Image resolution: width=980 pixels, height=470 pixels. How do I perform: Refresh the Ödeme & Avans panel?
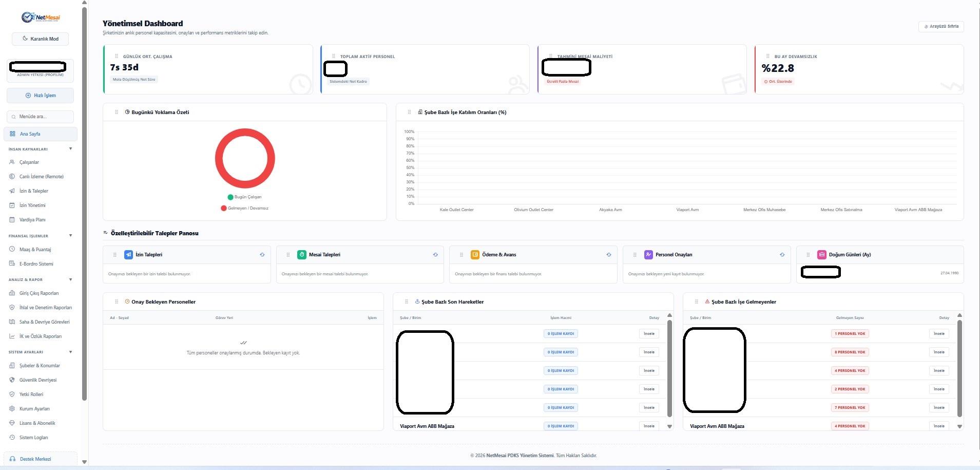tap(609, 255)
